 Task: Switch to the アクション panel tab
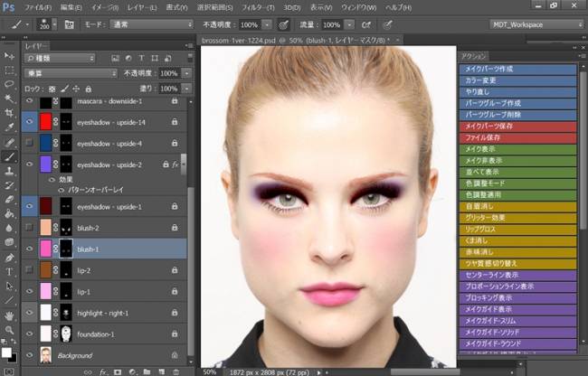point(474,57)
